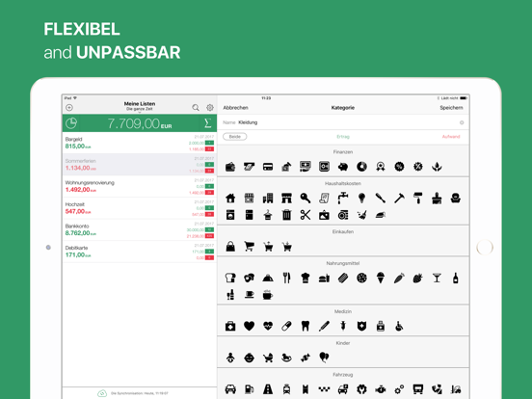Choose the balloons icon in Kinder

pyautogui.click(x=324, y=358)
